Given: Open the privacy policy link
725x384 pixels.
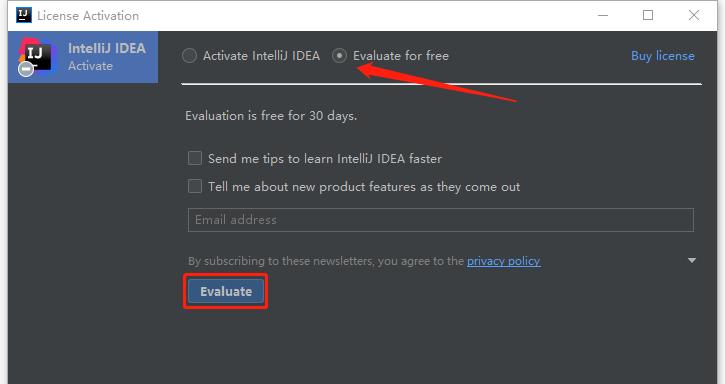Looking at the screenshot, I should tap(504, 261).
